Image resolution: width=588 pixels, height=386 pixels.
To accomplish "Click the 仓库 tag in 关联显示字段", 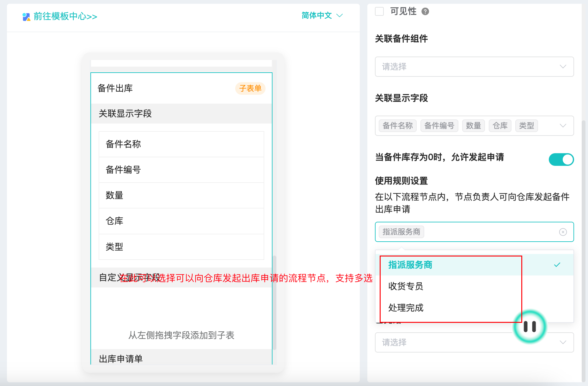I will 500,126.
